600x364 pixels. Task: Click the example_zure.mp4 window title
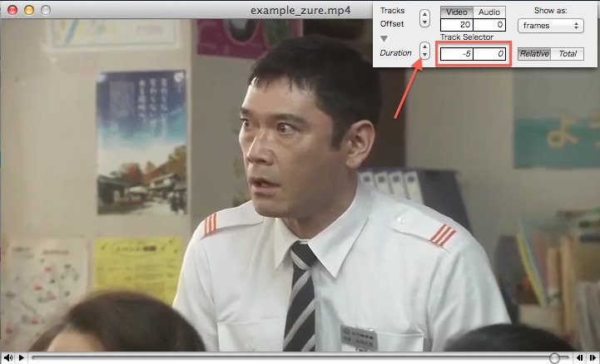point(300,10)
